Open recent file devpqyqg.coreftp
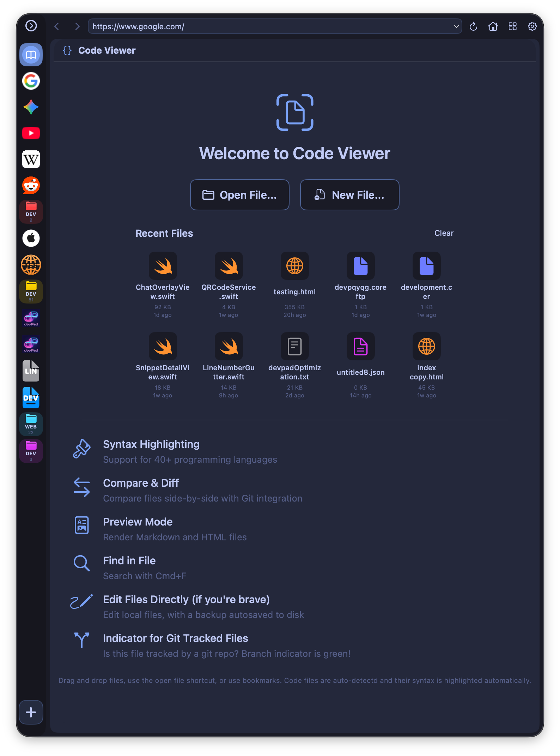Viewport: 560px width, 756px height. pos(360,284)
